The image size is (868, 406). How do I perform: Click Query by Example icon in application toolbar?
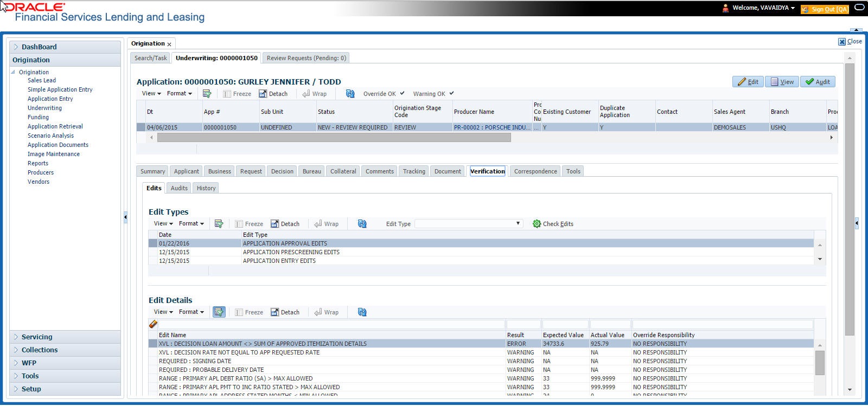click(x=207, y=94)
